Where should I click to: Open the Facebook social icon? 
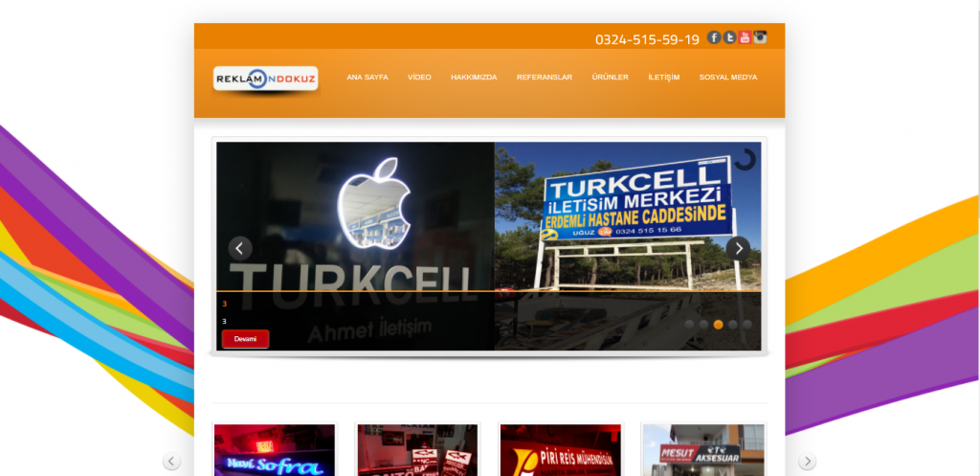714,37
